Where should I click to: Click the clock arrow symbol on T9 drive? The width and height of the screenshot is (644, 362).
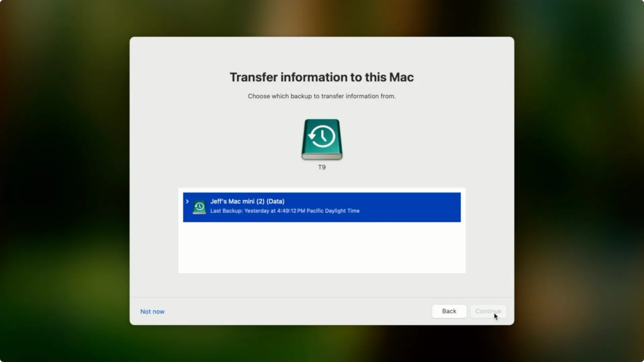click(322, 136)
